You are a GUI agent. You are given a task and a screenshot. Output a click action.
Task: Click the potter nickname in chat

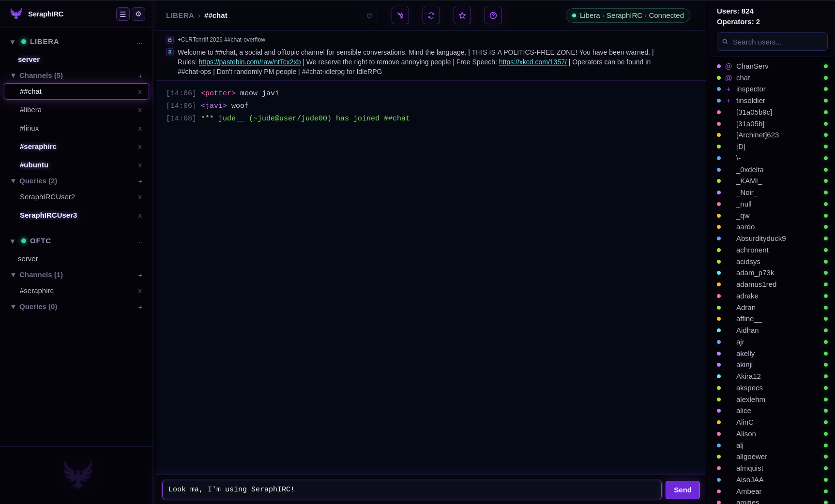218,93
